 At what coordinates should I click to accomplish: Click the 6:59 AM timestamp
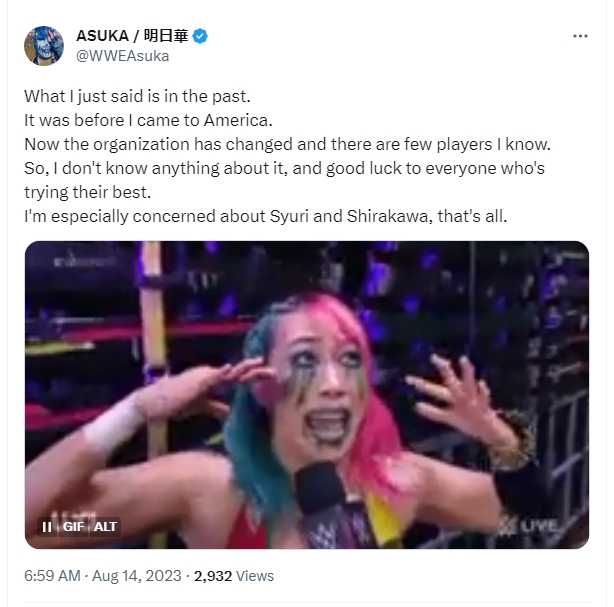point(52,576)
